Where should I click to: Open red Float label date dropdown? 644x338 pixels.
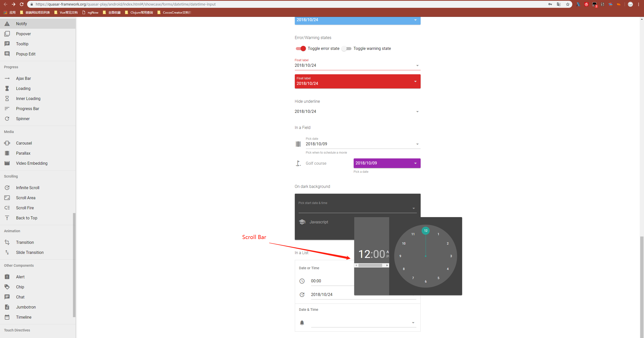tap(415, 81)
